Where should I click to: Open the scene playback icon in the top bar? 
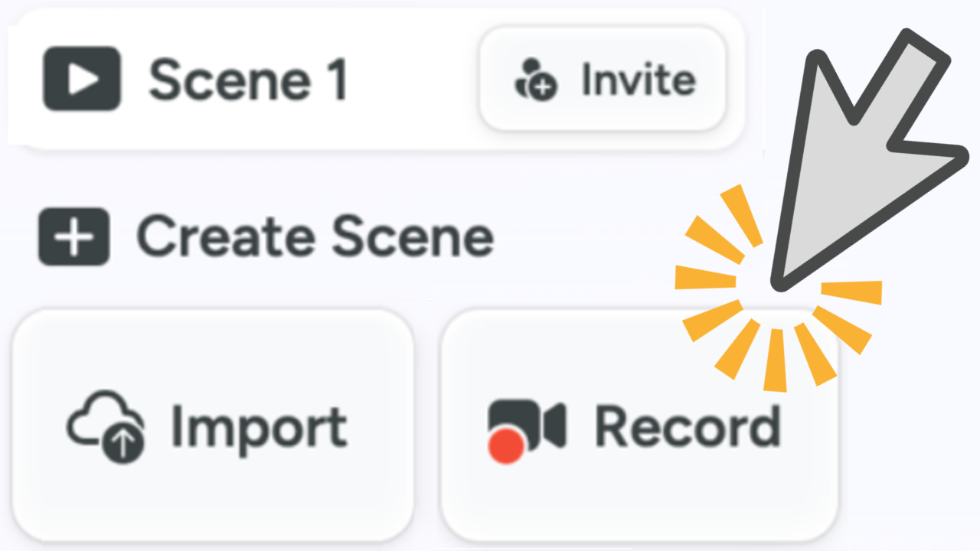point(80,79)
